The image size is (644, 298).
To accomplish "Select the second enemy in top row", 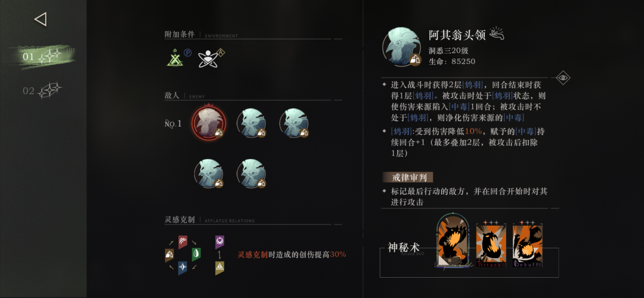I will coord(252,122).
